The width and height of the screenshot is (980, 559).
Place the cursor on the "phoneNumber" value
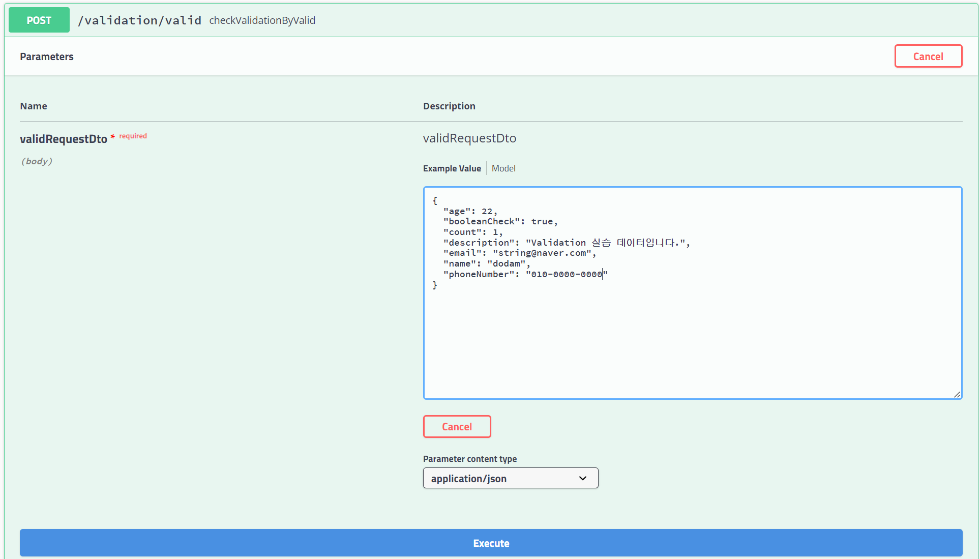[566, 275]
